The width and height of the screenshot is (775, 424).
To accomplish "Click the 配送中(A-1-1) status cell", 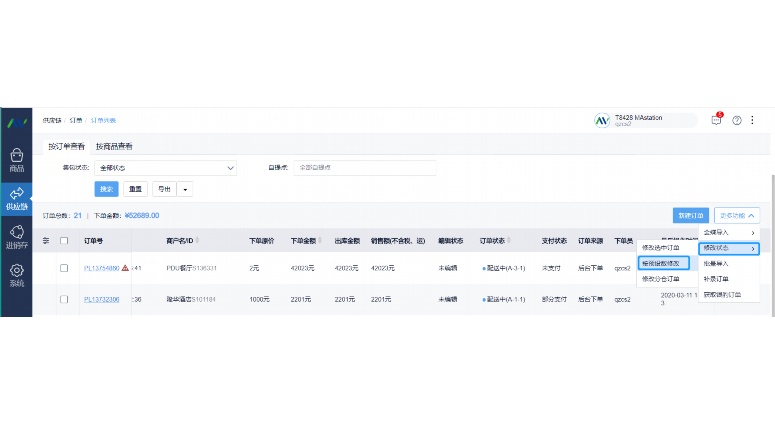I will pos(504,299).
